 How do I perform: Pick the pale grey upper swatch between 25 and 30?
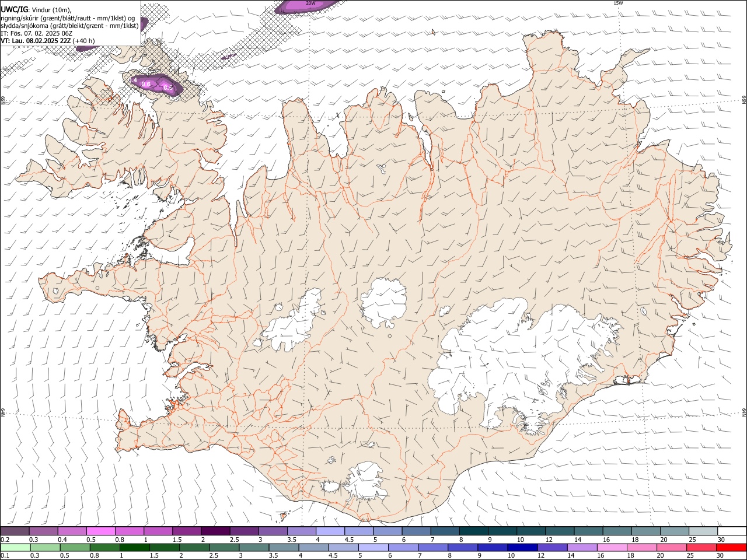tap(703, 531)
